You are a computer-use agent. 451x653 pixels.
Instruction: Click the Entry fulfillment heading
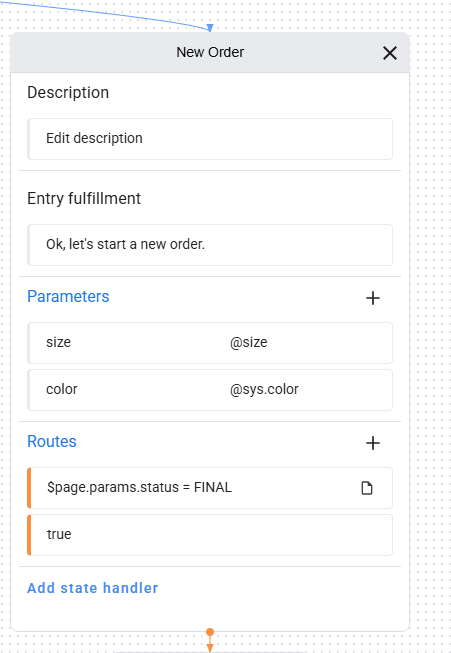(x=84, y=199)
